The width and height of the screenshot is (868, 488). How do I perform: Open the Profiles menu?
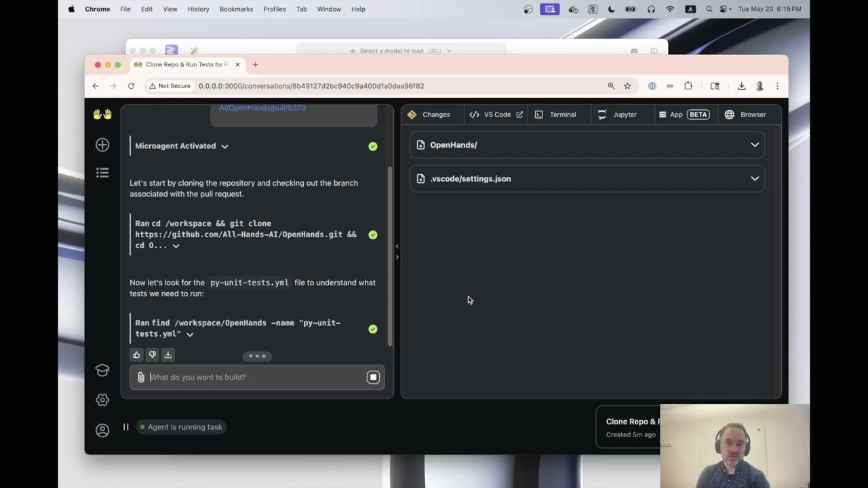(x=275, y=9)
